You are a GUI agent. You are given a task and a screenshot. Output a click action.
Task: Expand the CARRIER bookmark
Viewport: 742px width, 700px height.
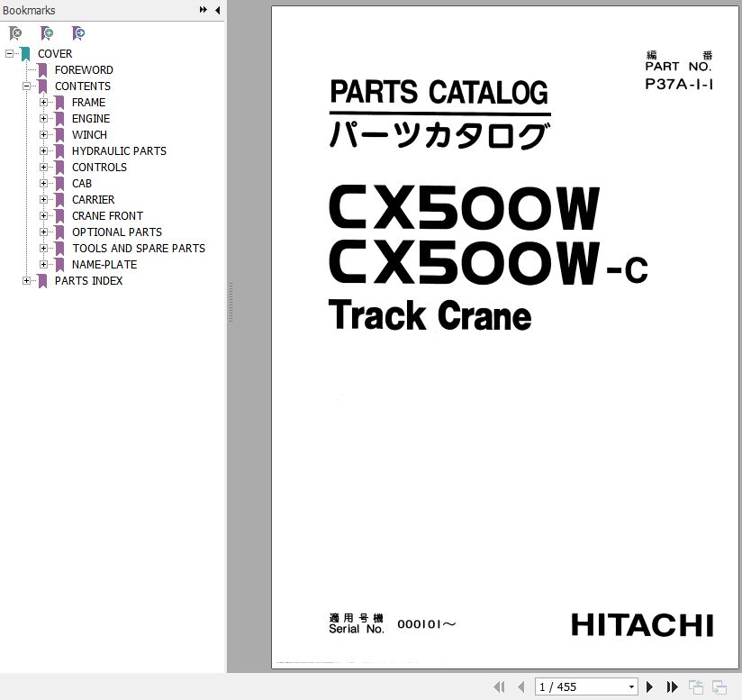click(x=43, y=199)
